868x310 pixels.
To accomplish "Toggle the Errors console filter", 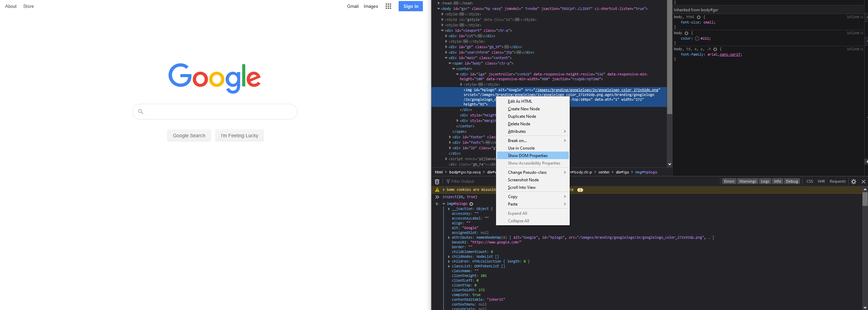I will tap(729, 181).
